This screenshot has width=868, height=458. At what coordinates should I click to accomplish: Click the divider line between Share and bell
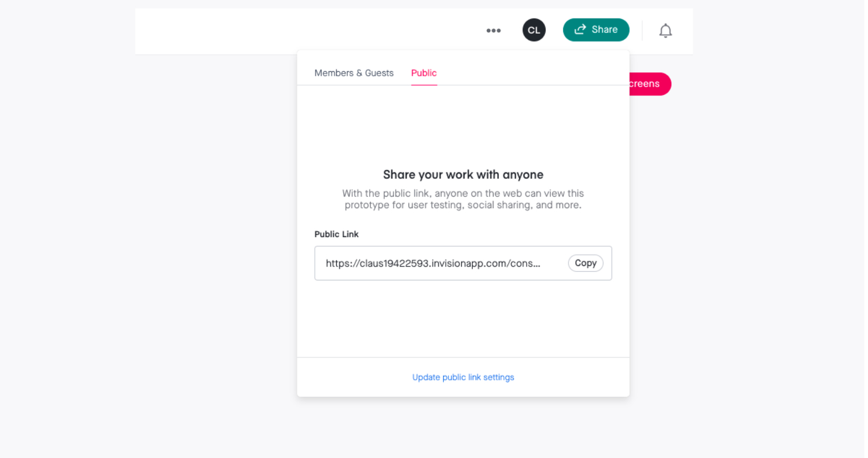pyautogui.click(x=642, y=31)
